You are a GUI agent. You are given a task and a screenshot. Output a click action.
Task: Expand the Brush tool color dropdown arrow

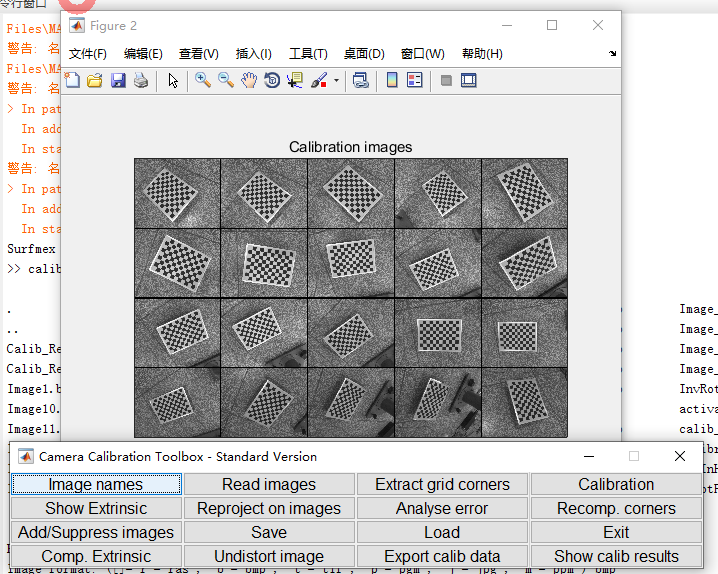tap(336, 81)
